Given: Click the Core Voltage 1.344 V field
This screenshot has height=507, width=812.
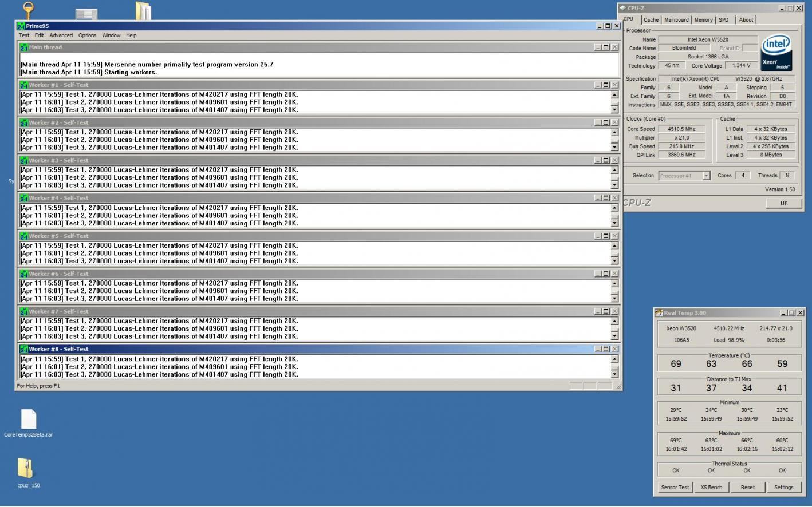Looking at the screenshot, I should [x=740, y=65].
